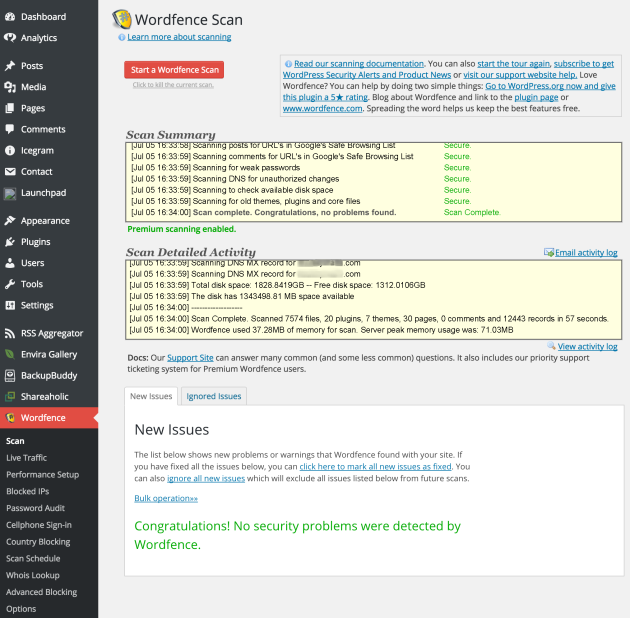Open the Scan submenu item

[15, 441]
